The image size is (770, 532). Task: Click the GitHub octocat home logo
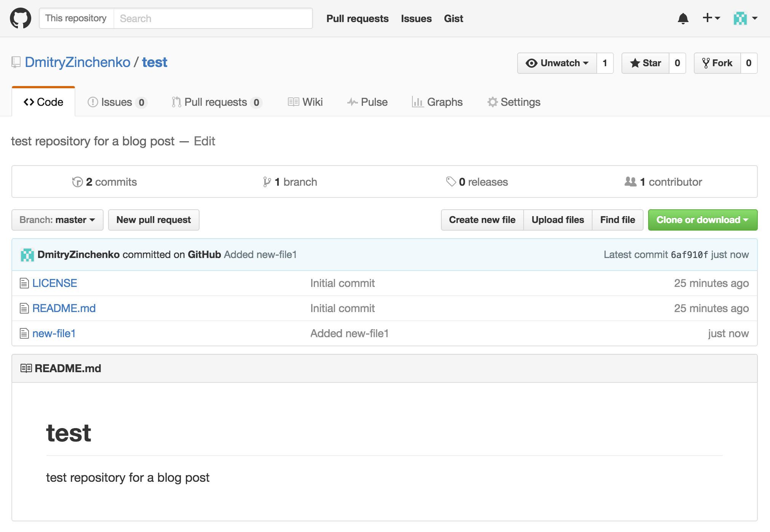point(21,18)
